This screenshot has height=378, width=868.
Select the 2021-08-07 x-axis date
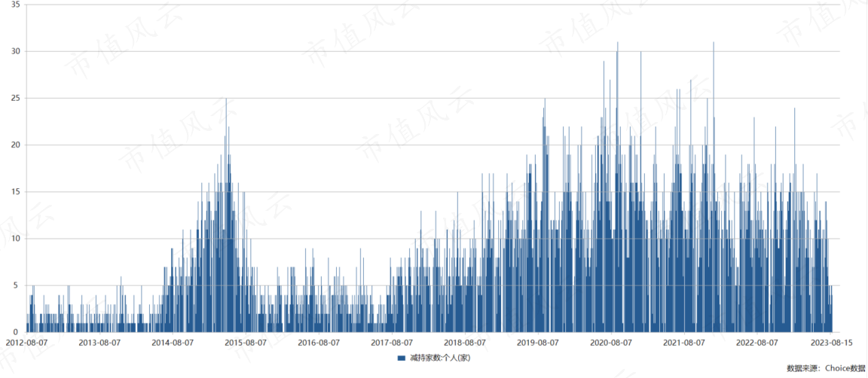(x=684, y=343)
